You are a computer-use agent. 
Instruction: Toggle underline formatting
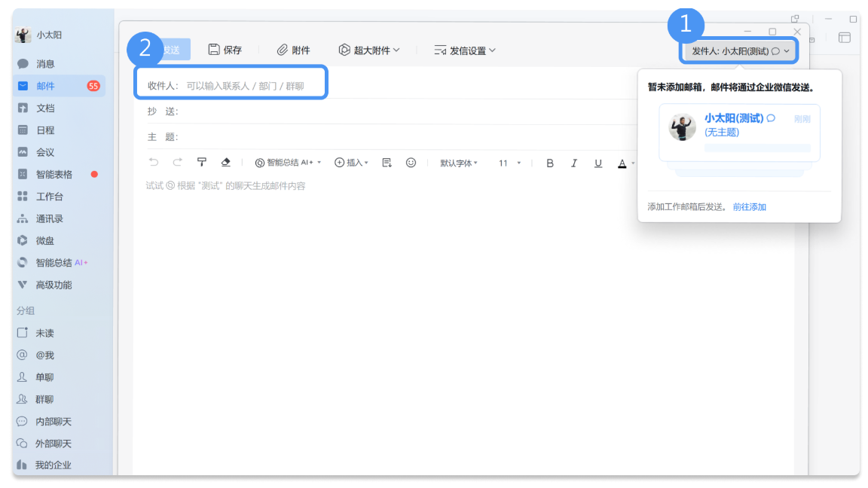click(x=598, y=163)
